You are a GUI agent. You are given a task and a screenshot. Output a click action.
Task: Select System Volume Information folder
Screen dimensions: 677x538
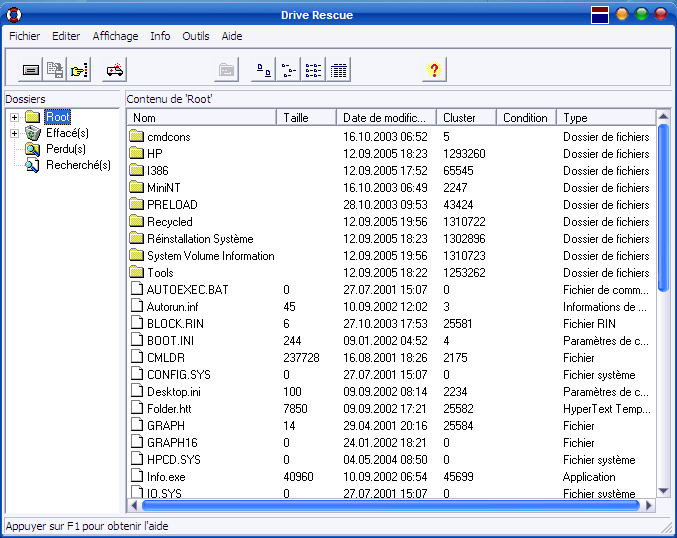(x=392, y=256)
